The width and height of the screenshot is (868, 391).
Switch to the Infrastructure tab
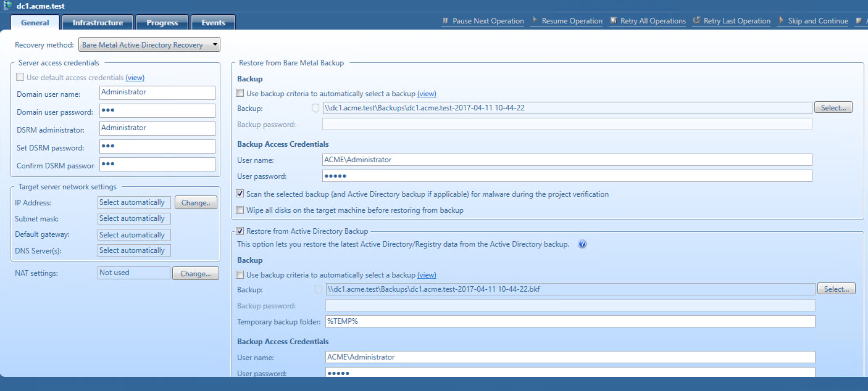click(98, 23)
